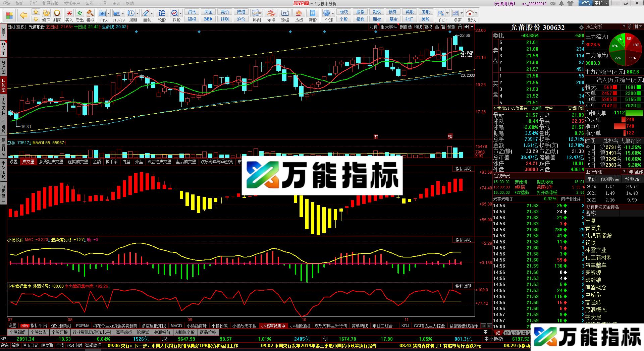The height and width of the screenshot is (351, 644).
Task: Toggle 均线 moving average display
Action: point(418,27)
